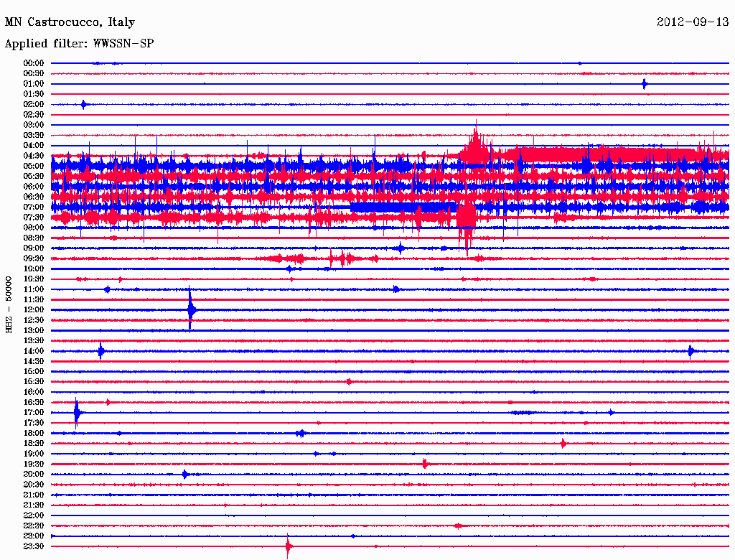
Task: Select the 03:00 time label
Action: click(34, 125)
